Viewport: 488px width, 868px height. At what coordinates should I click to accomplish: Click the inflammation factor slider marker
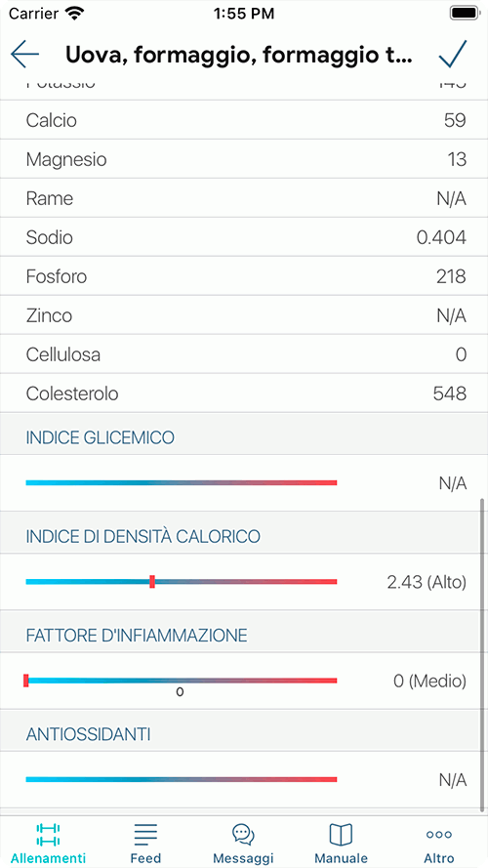pyautogui.click(x=26, y=681)
